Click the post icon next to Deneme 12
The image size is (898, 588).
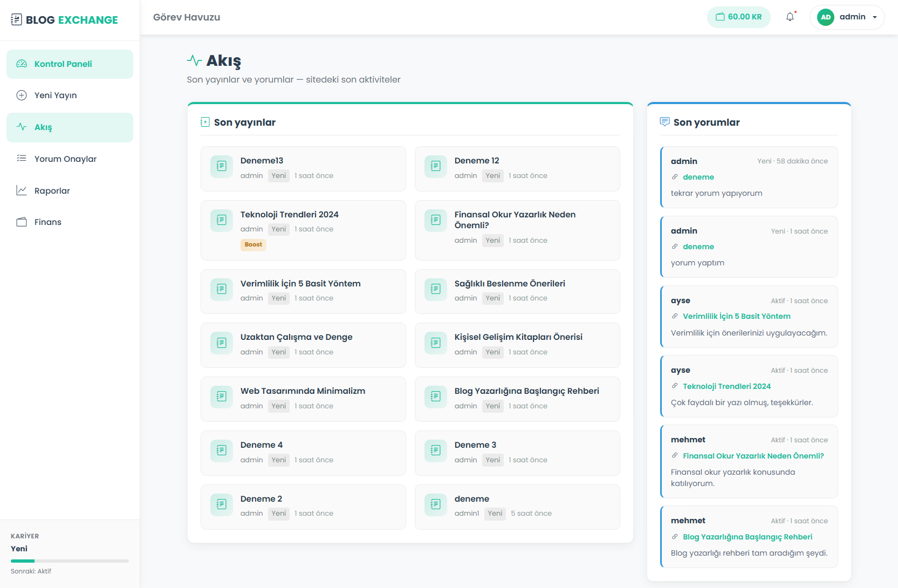(x=436, y=166)
